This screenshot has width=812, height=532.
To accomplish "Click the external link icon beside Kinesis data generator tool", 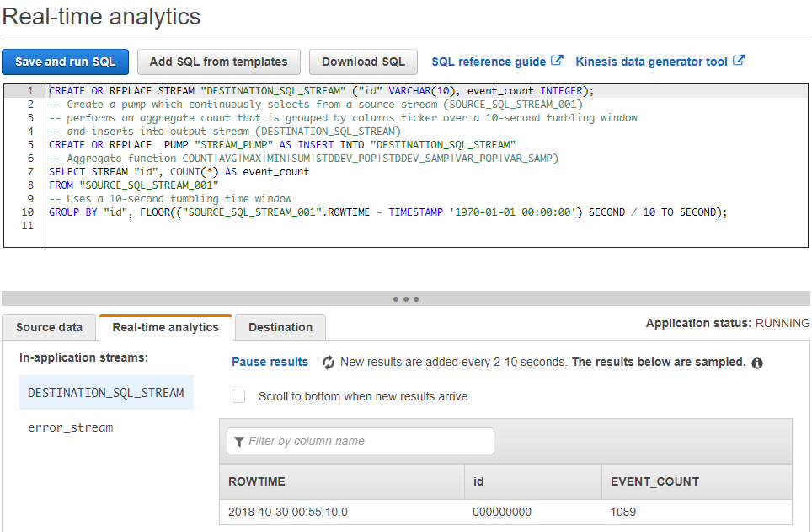I will coord(739,61).
